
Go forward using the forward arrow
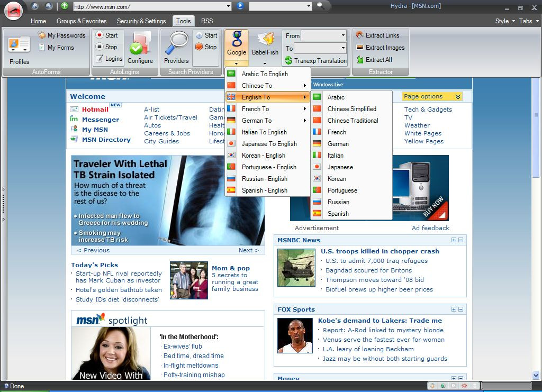[x=49, y=6]
